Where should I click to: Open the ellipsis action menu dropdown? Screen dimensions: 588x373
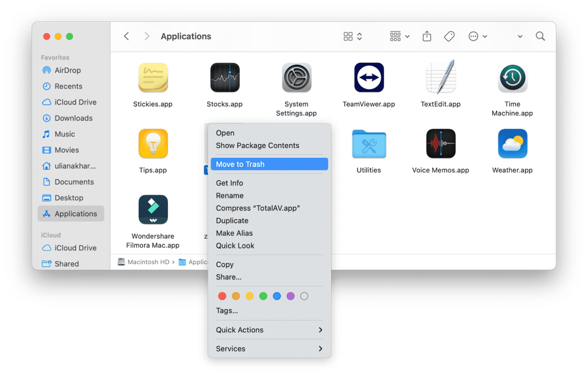tap(478, 36)
